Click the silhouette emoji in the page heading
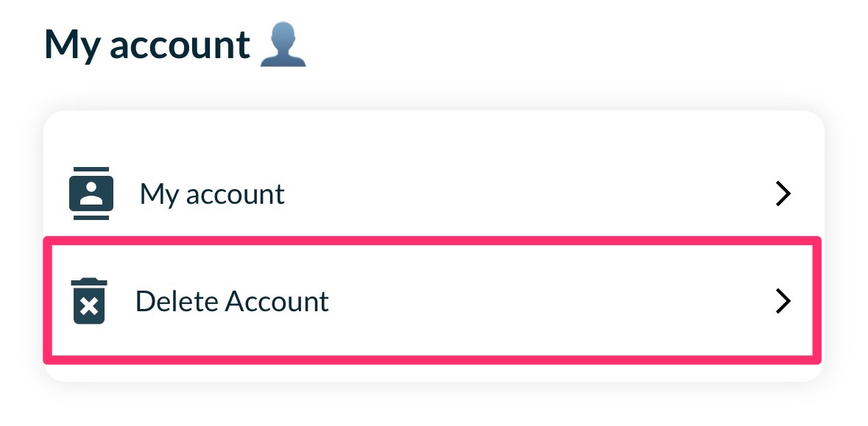 coord(283,45)
